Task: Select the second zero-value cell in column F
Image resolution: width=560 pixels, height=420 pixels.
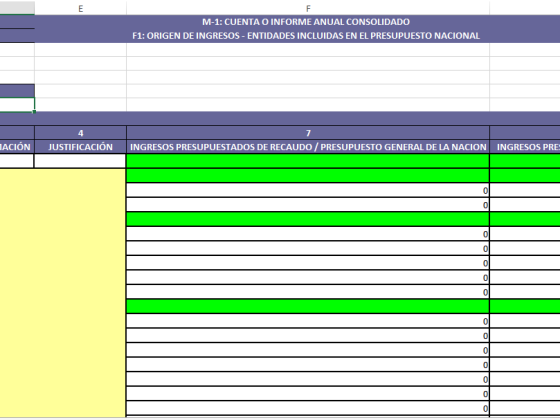Action: [308, 205]
